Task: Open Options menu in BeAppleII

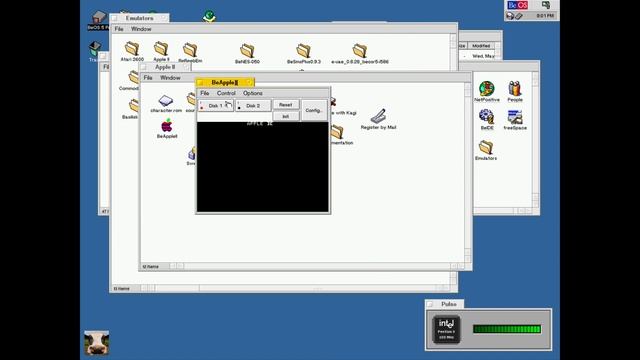Action: click(253, 93)
